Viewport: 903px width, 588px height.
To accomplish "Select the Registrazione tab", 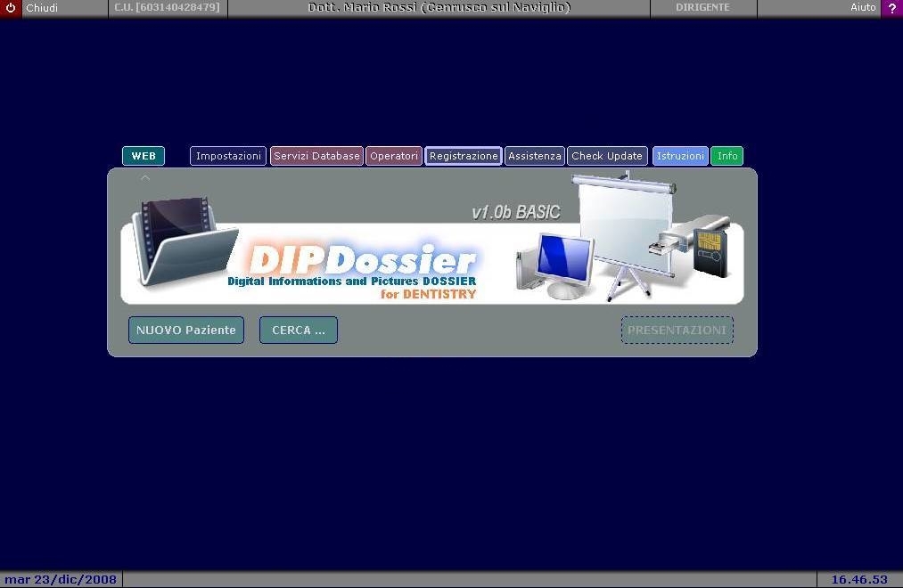I will click(x=464, y=156).
